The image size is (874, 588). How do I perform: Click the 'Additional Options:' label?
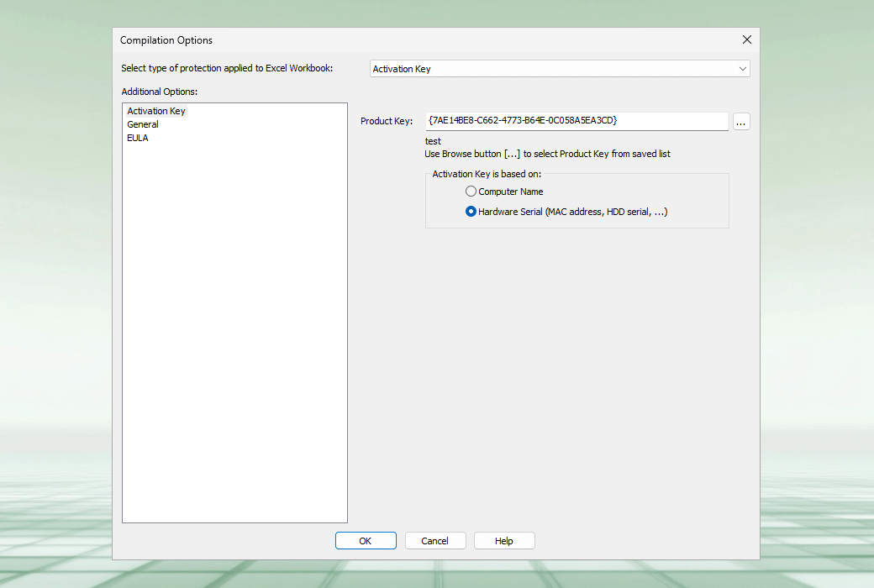(160, 92)
